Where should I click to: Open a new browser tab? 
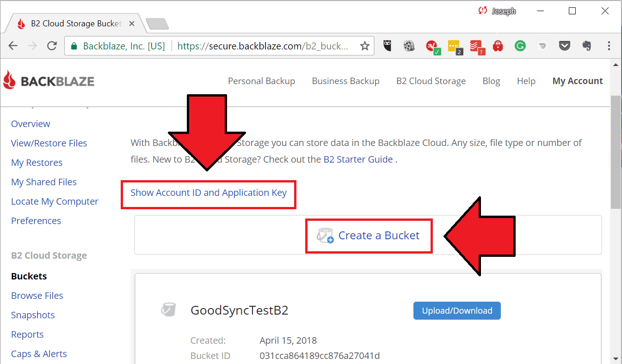(157, 24)
